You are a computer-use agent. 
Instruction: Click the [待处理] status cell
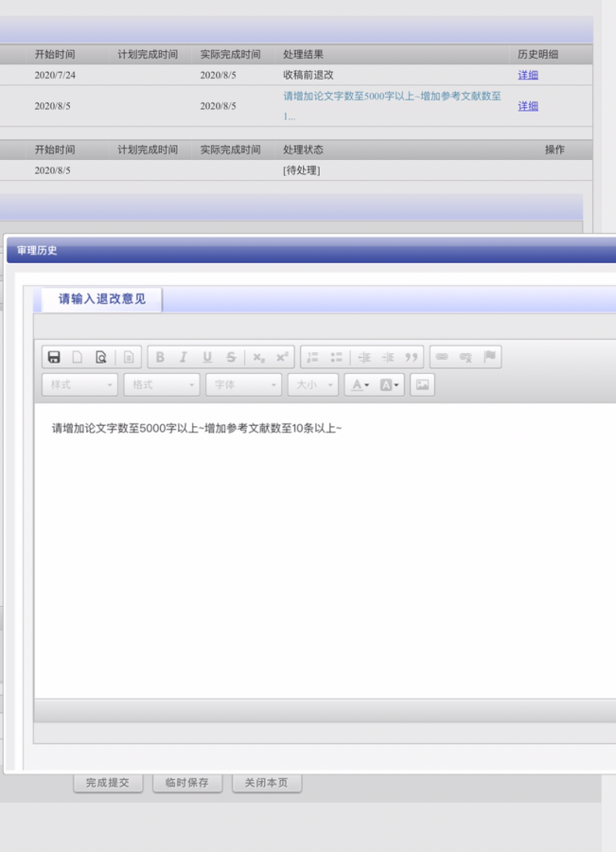[x=302, y=170]
